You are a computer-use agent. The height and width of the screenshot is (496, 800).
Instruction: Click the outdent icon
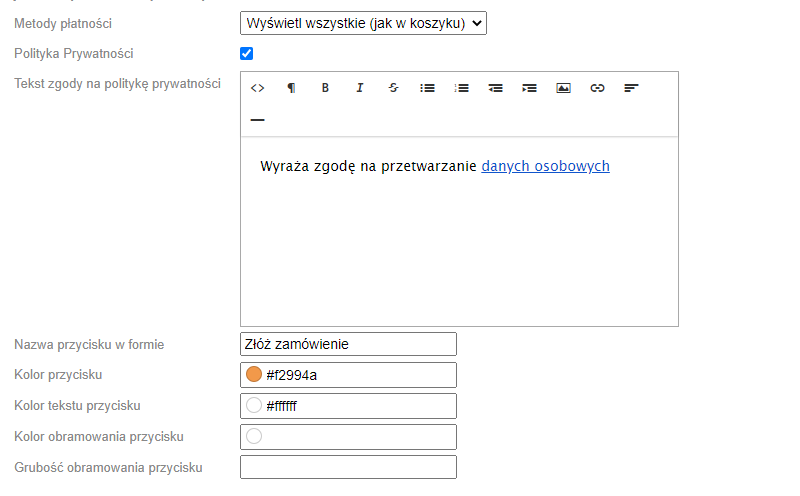click(x=495, y=88)
